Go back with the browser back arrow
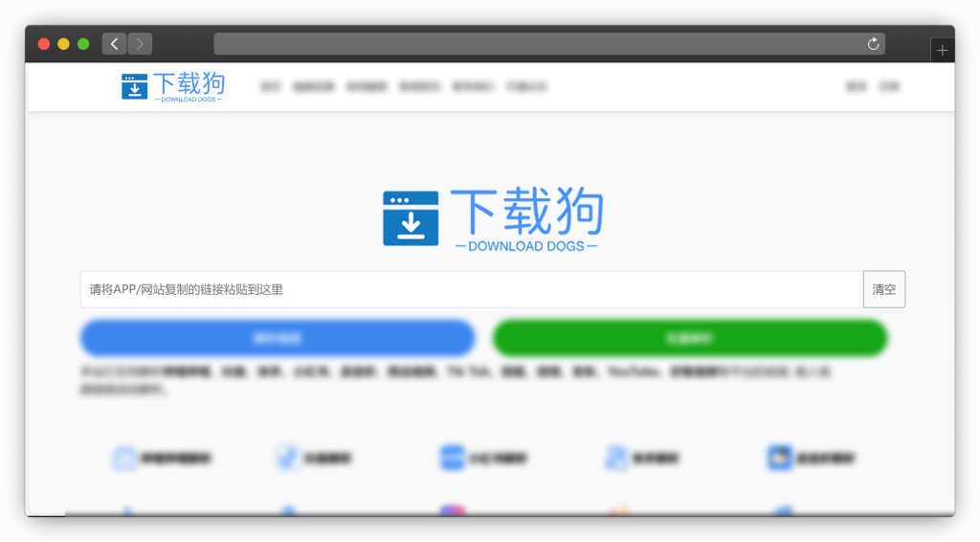This screenshot has height=542, width=980. 115,44
